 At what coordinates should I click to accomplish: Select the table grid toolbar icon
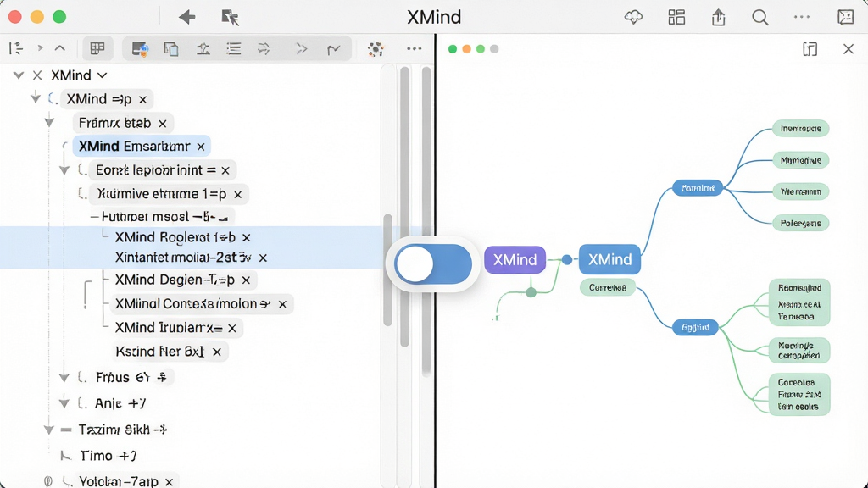pos(97,48)
